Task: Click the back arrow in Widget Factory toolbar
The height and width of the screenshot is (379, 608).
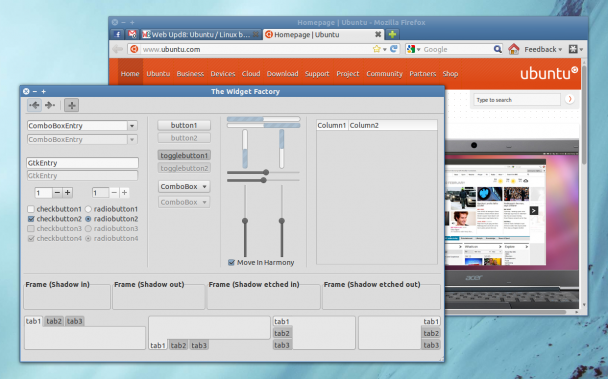Action: 35,105
